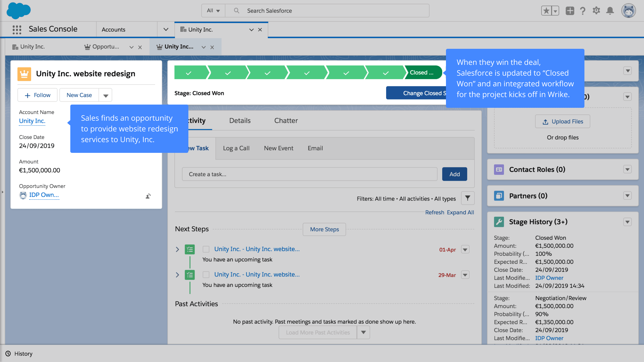The image size is (644, 362).
Task: Click the Salesforce cloud logo
Action: 19,11
